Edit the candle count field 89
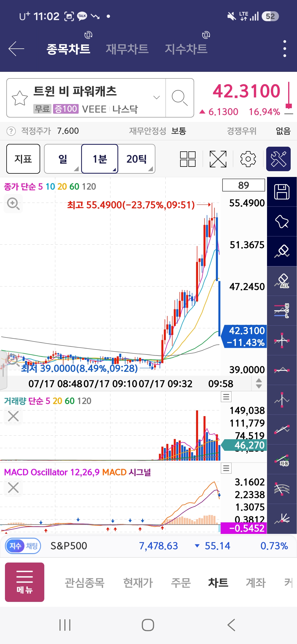The image size is (297, 644). pyautogui.click(x=244, y=185)
